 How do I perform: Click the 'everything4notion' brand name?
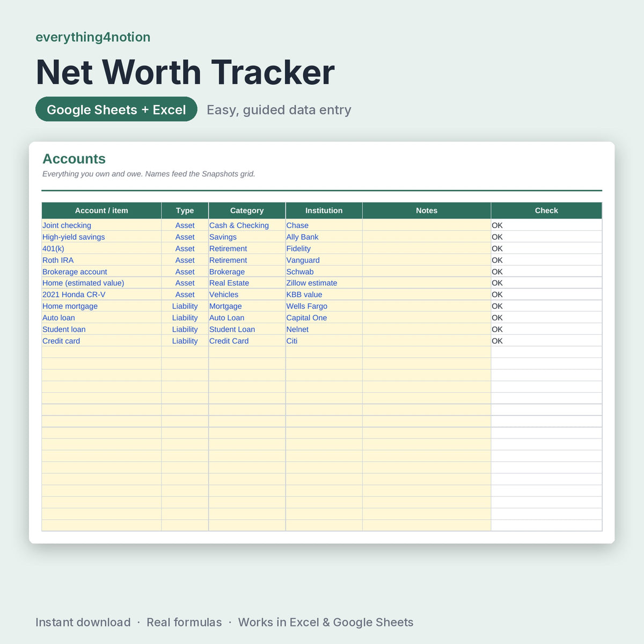click(93, 37)
